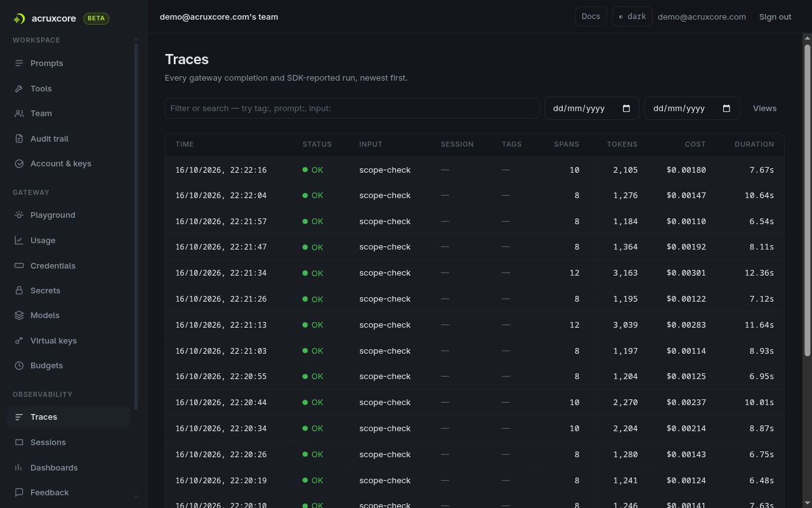Click the TOKENS column header
The width and height of the screenshot is (812, 508).
coord(622,145)
